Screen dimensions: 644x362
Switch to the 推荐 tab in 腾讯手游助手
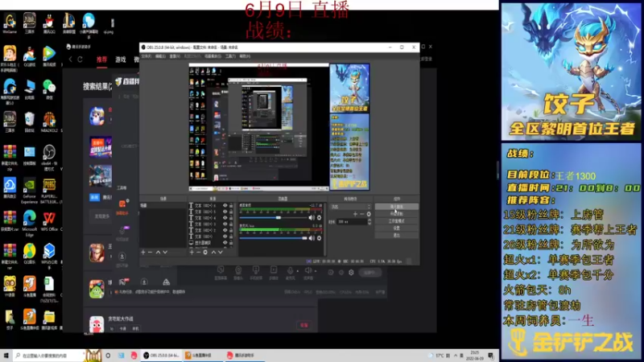101,60
